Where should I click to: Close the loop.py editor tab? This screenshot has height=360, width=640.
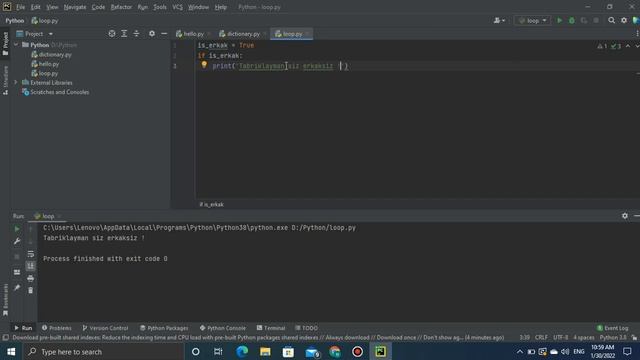tap(307, 34)
